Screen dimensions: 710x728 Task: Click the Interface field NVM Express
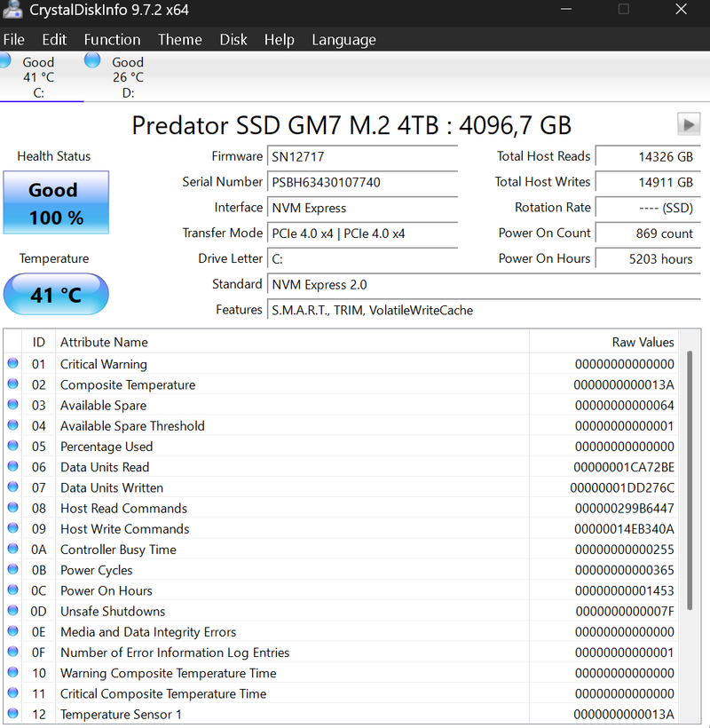coord(362,208)
